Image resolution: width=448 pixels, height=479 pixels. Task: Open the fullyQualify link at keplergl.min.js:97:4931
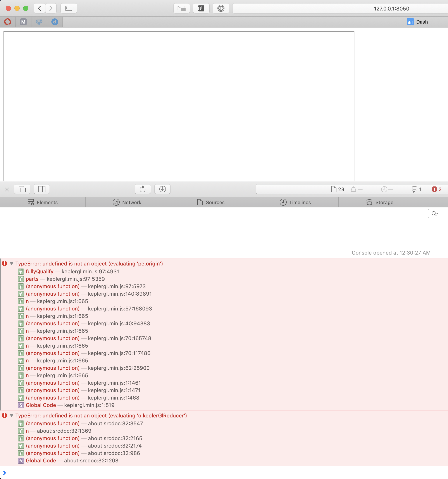[x=90, y=272]
